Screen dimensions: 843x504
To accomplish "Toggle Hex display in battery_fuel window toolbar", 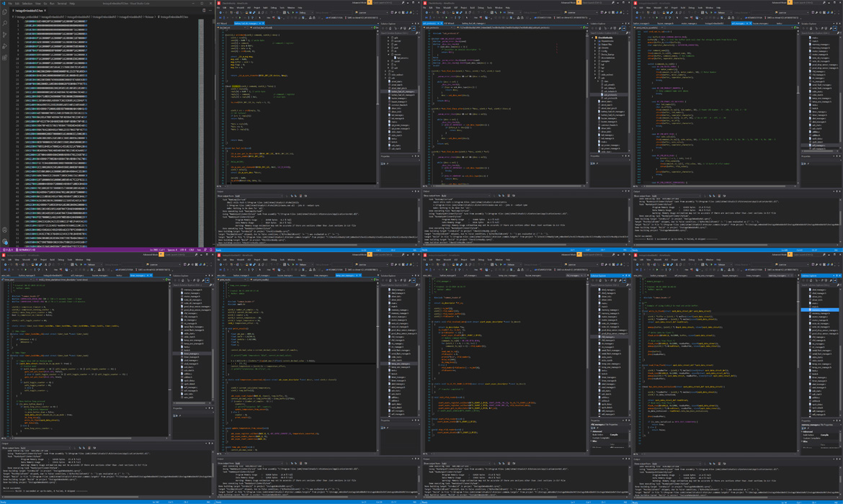I will tap(269, 18).
